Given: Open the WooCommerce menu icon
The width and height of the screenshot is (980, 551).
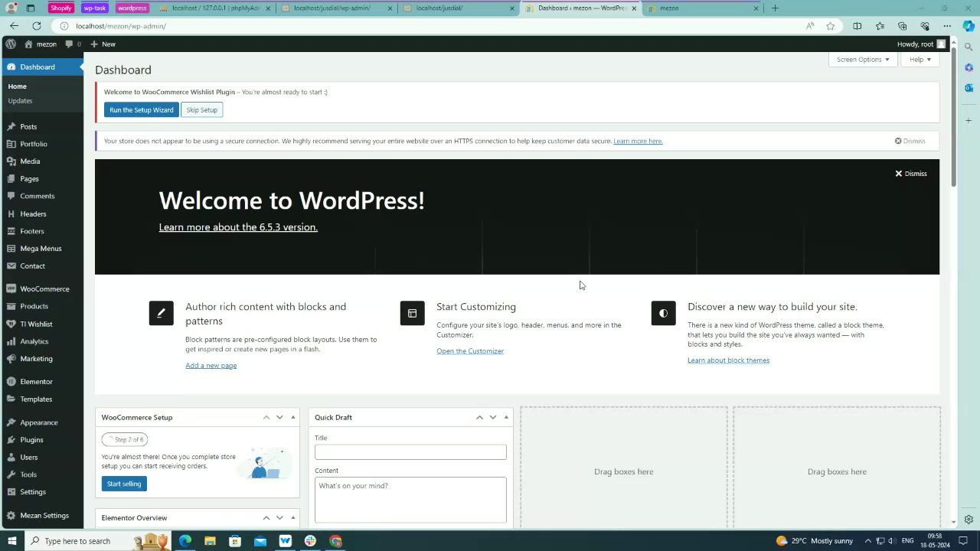Looking at the screenshot, I should pos(11,289).
